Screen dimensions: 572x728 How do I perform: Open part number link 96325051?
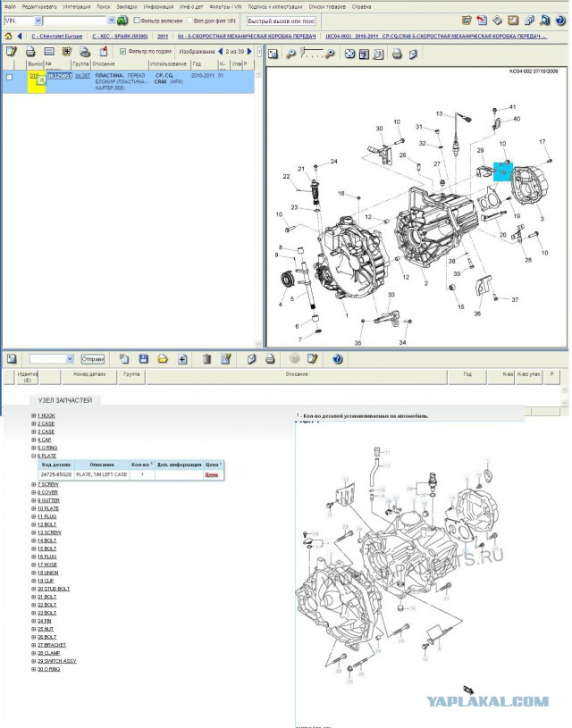[x=60, y=75]
